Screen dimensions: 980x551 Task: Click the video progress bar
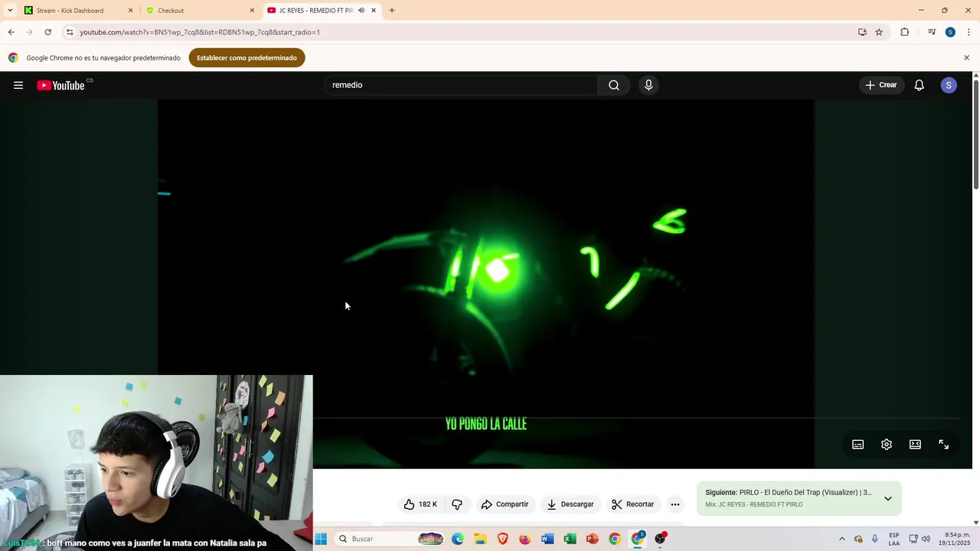637,419
